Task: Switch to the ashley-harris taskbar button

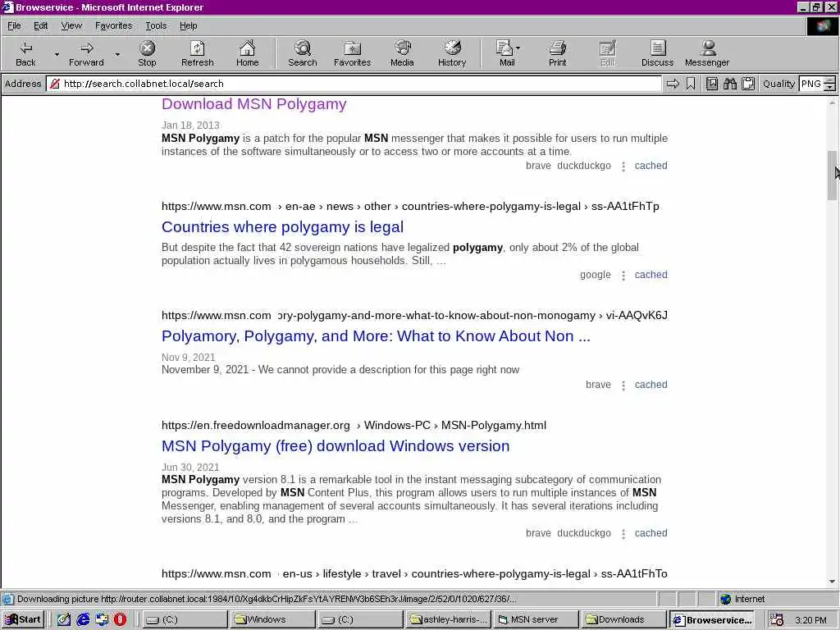Action: [448, 619]
